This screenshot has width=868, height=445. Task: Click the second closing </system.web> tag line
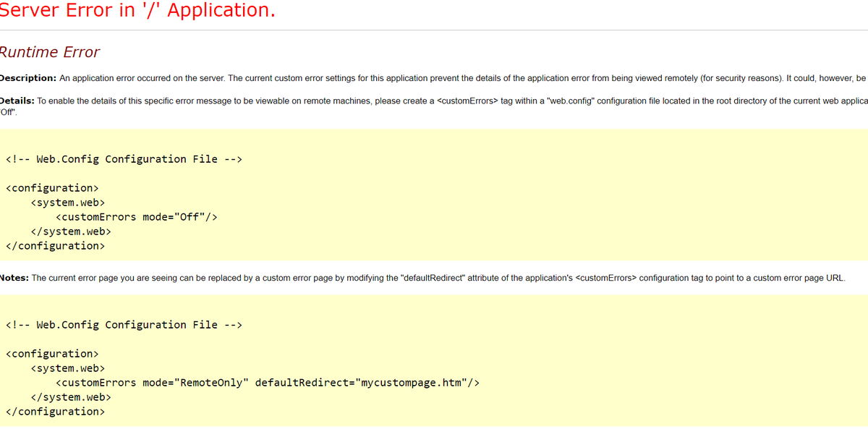71,397
